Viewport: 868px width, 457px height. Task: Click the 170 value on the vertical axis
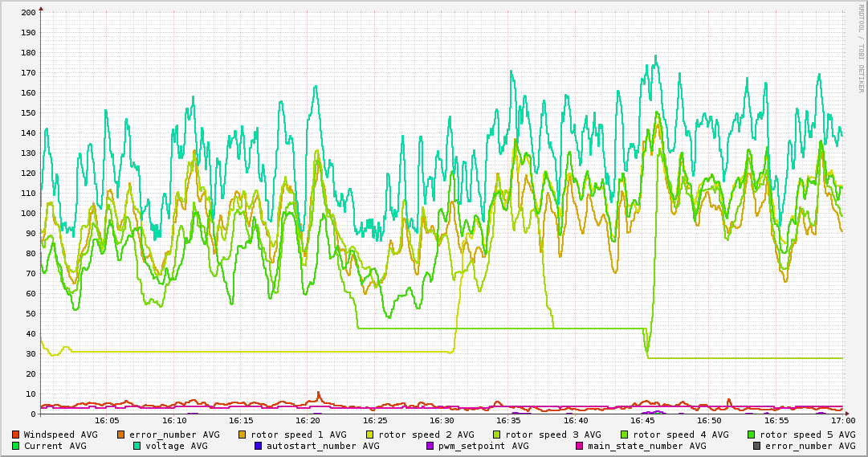[x=28, y=72]
